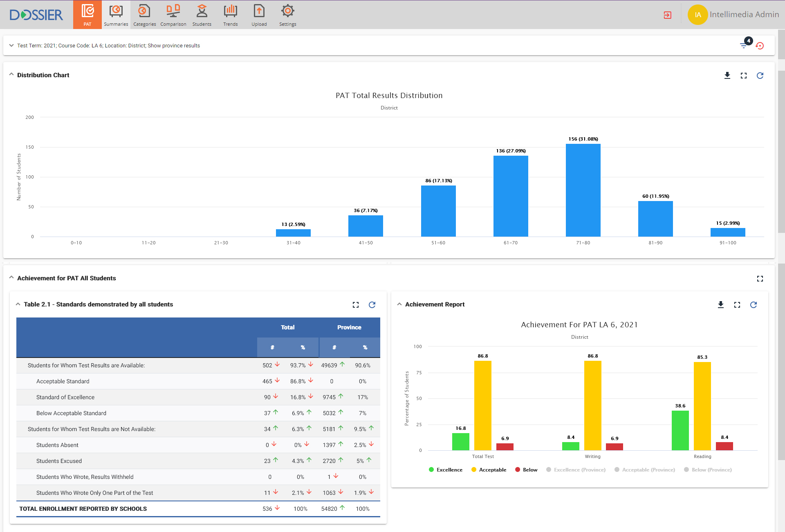
Task: Open the Summaries tab
Action: tap(116, 15)
